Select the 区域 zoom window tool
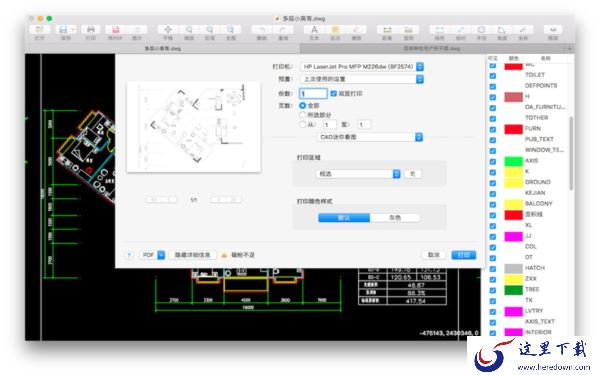 tap(210, 29)
